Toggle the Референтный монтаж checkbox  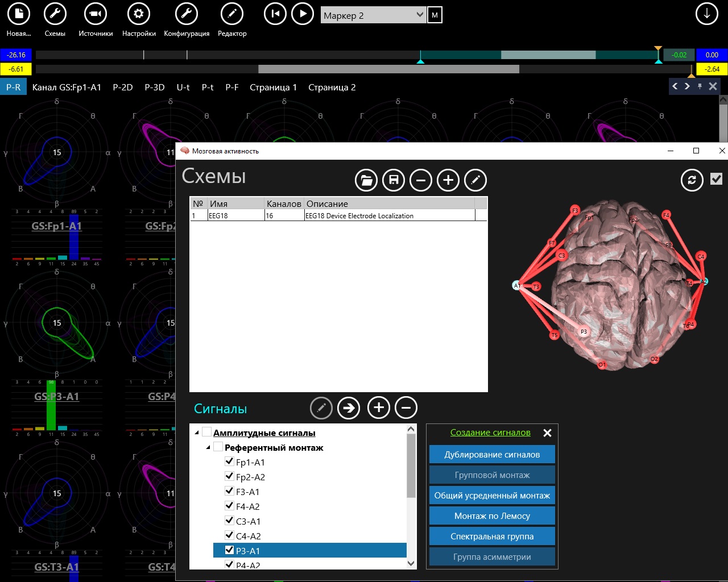click(218, 447)
